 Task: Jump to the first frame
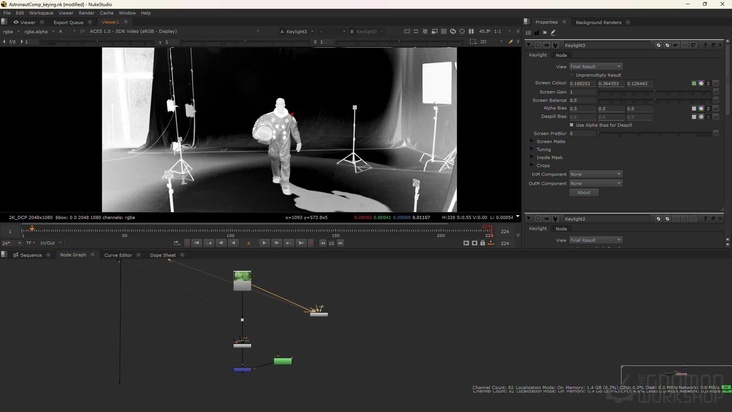197,243
